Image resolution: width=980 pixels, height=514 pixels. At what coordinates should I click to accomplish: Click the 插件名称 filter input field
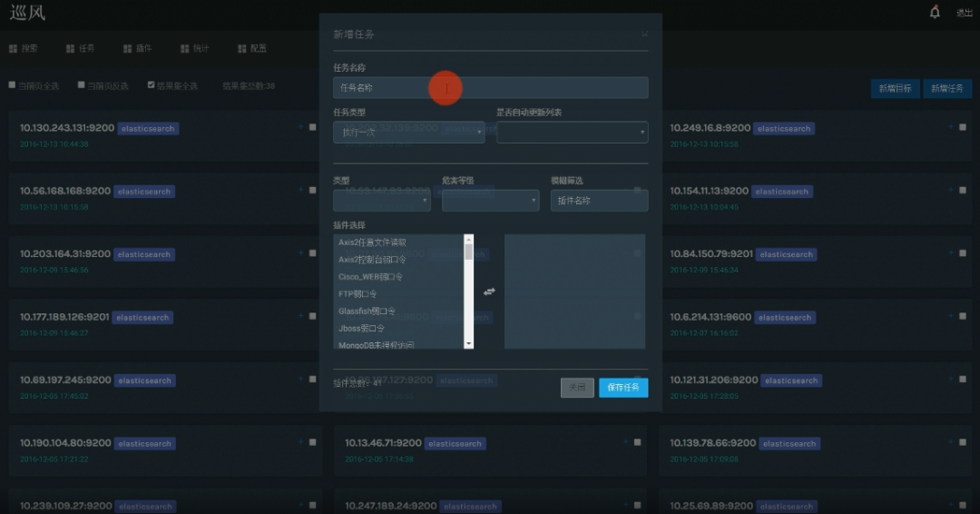pos(599,201)
